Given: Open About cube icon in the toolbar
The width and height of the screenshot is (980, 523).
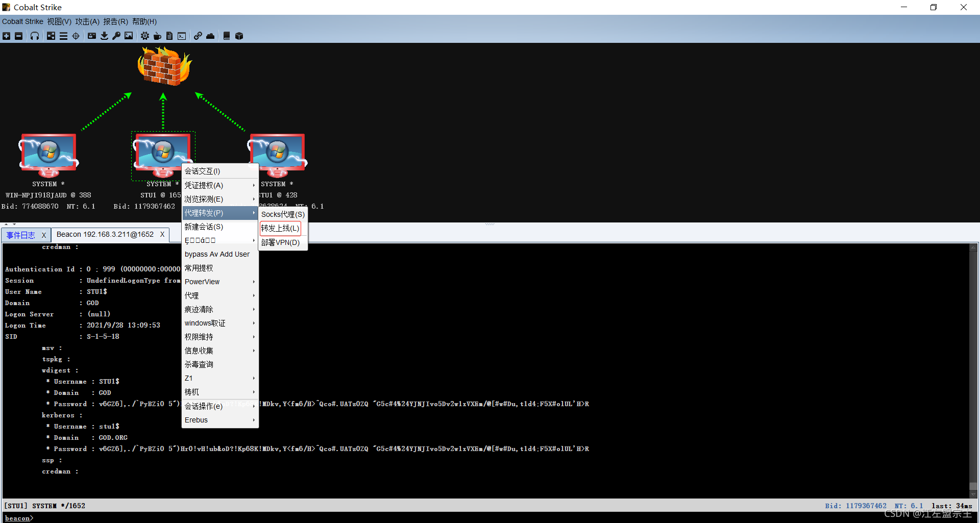Looking at the screenshot, I should tap(239, 36).
